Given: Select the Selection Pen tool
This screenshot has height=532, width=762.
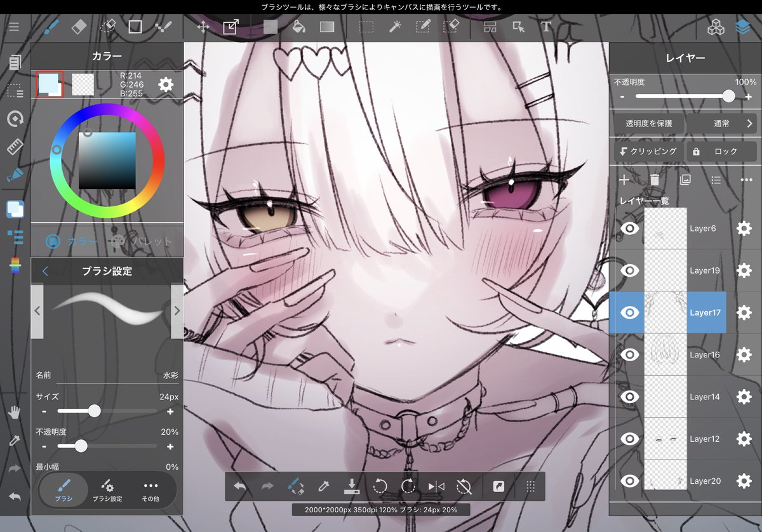Looking at the screenshot, I should pyautogui.click(x=423, y=27).
